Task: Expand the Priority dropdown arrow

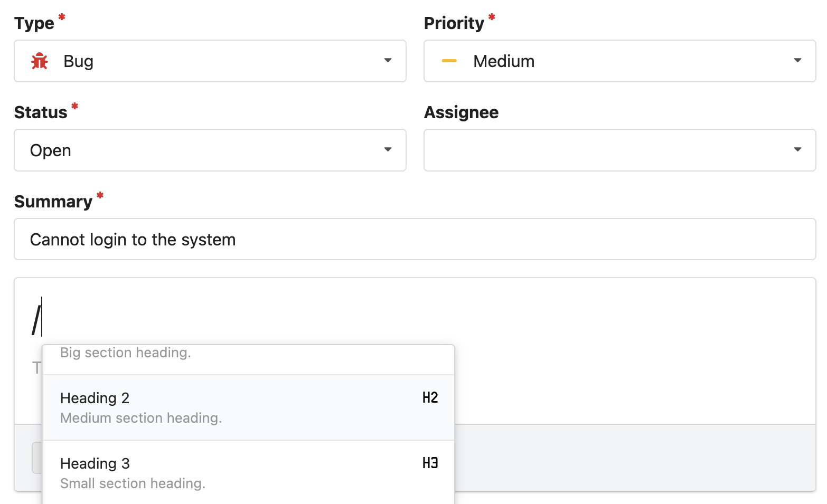Action: [x=797, y=61]
